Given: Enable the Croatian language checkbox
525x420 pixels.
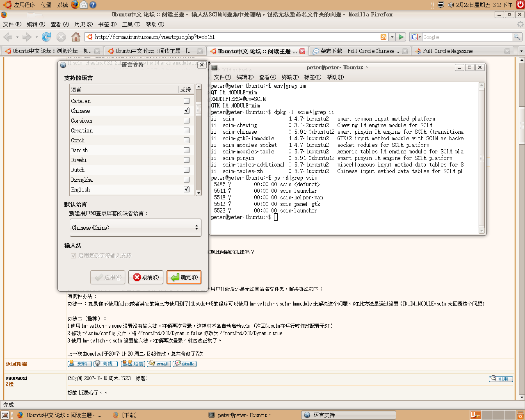Looking at the screenshot, I should pyautogui.click(x=187, y=130).
